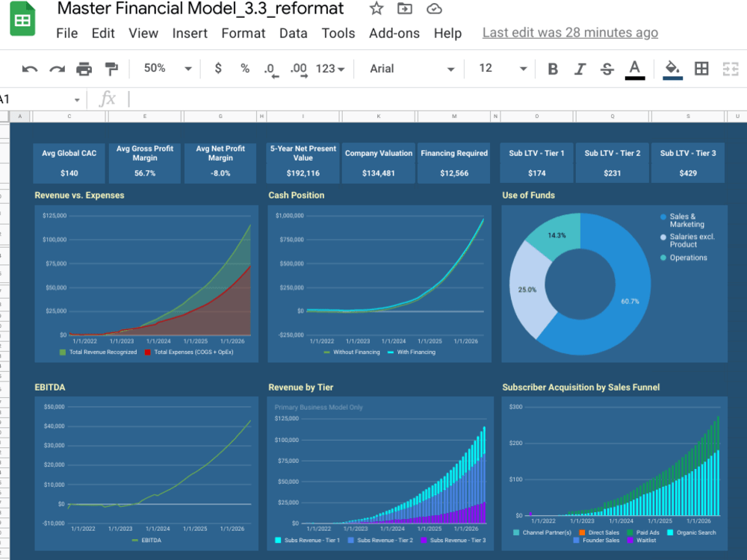Open the text color picker
This screenshot has width=747, height=560.
tap(634, 69)
